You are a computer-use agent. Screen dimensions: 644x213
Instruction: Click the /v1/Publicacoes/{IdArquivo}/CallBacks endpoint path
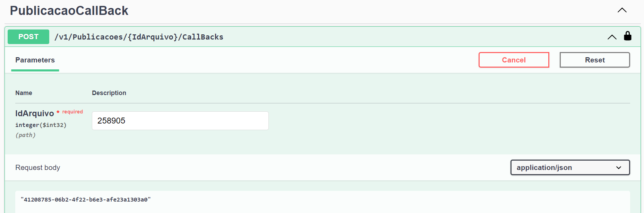[x=139, y=37]
